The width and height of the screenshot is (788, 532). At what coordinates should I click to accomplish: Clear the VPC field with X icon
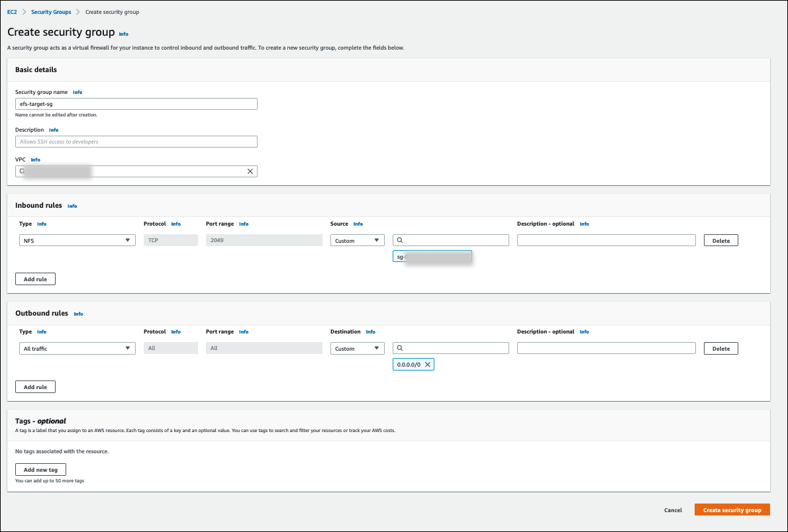tap(250, 171)
